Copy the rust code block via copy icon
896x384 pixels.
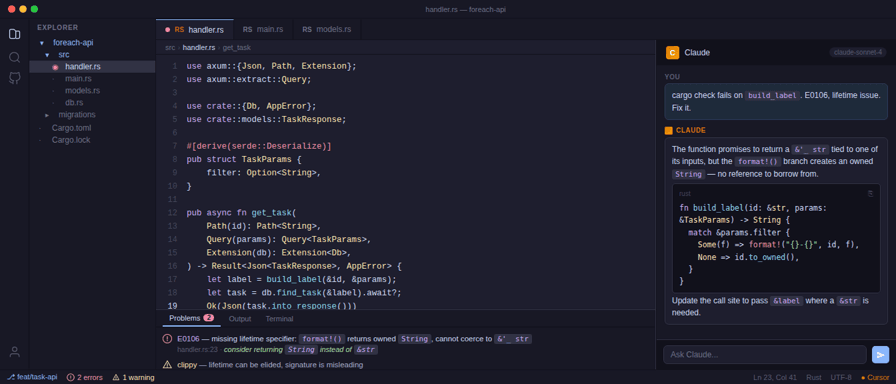870,194
